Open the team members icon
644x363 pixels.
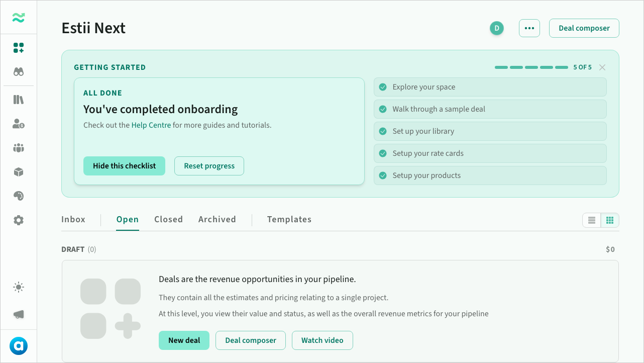(x=19, y=148)
